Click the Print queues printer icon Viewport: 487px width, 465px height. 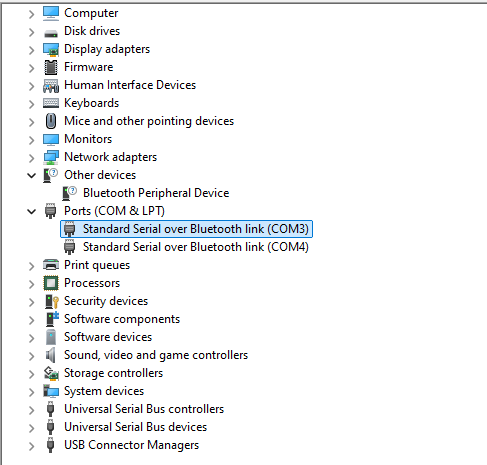click(x=51, y=265)
